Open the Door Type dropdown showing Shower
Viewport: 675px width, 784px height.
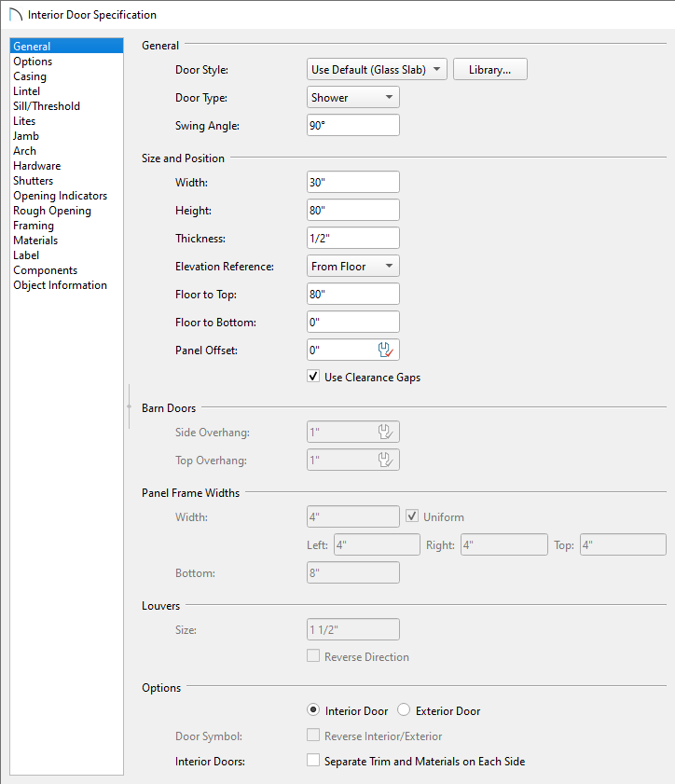pos(353,98)
